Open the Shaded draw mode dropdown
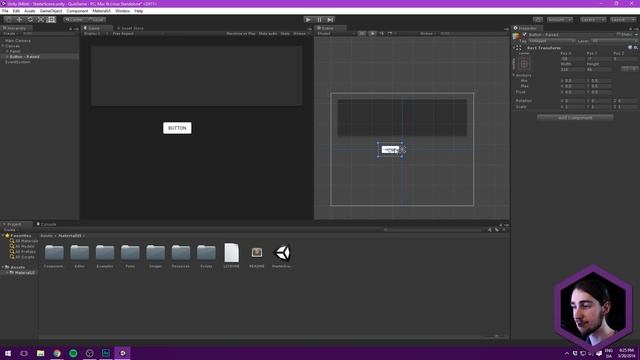The image size is (640, 360). (336, 33)
